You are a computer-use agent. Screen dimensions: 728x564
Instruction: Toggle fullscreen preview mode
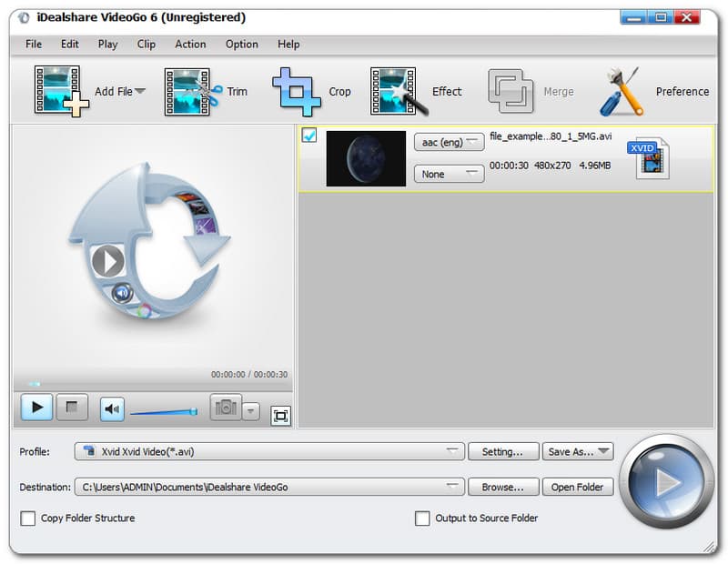(x=280, y=416)
